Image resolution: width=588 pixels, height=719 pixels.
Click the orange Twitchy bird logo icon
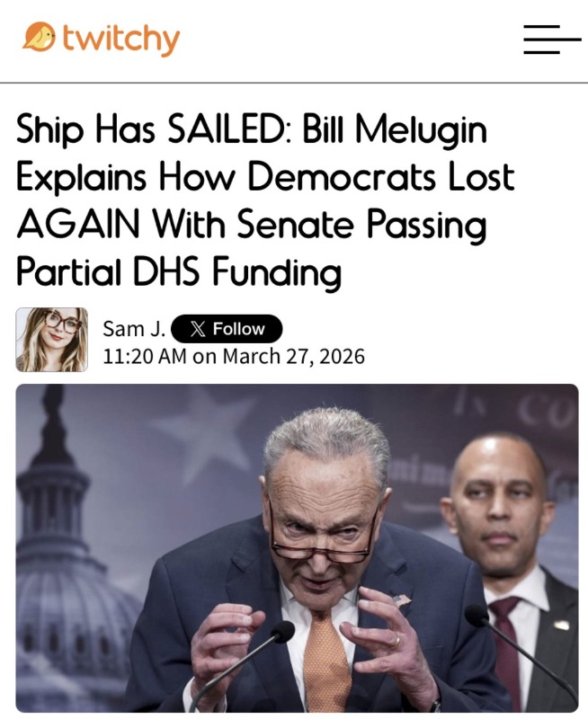pos(39,36)
